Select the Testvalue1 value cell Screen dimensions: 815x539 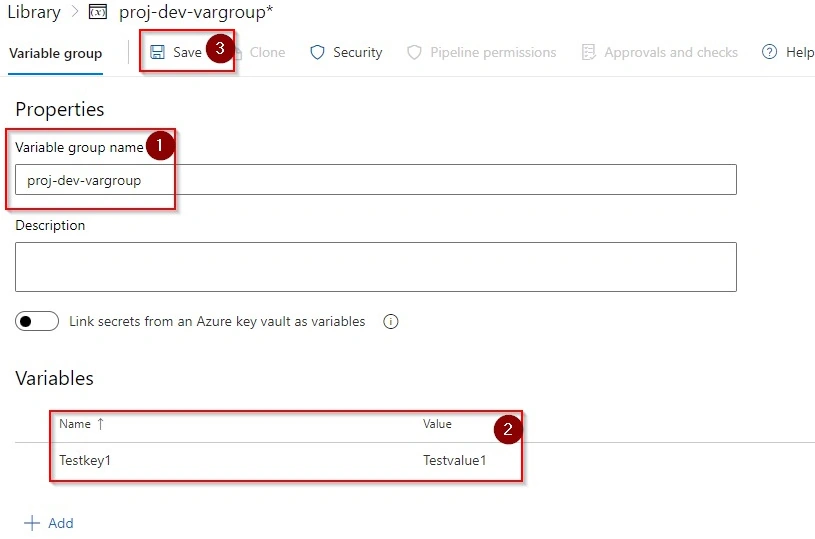coord(455,461)
